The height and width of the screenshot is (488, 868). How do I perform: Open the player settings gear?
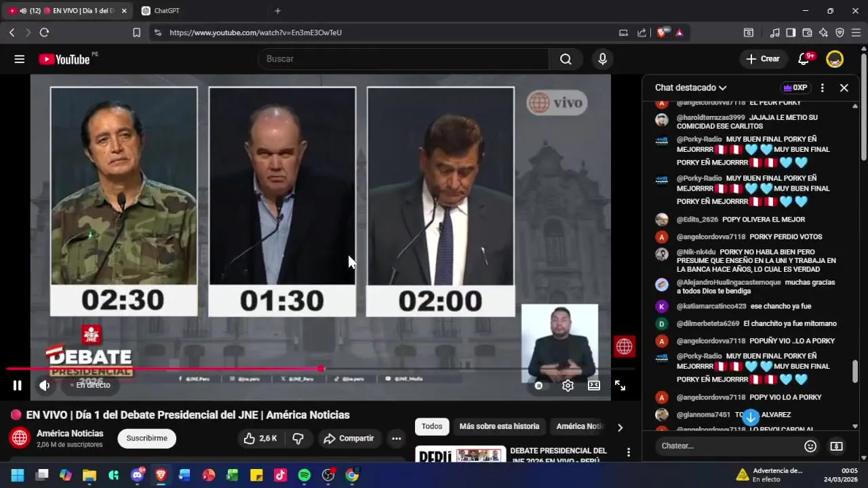[x=568, y=386]
